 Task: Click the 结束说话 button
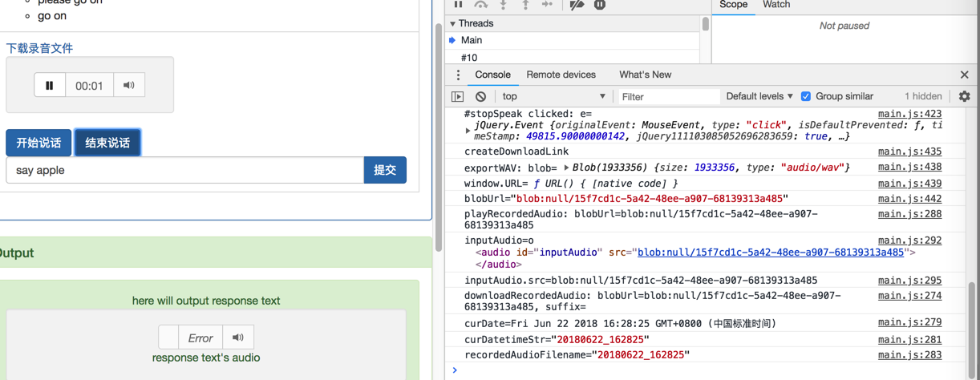(107, 143)
